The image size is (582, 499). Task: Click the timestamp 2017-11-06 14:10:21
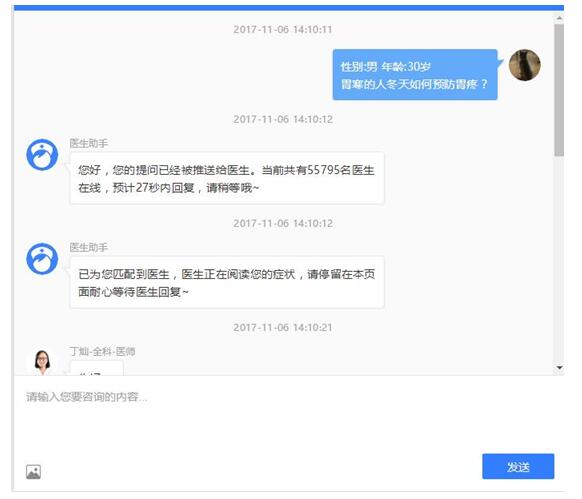click(283, 327)
